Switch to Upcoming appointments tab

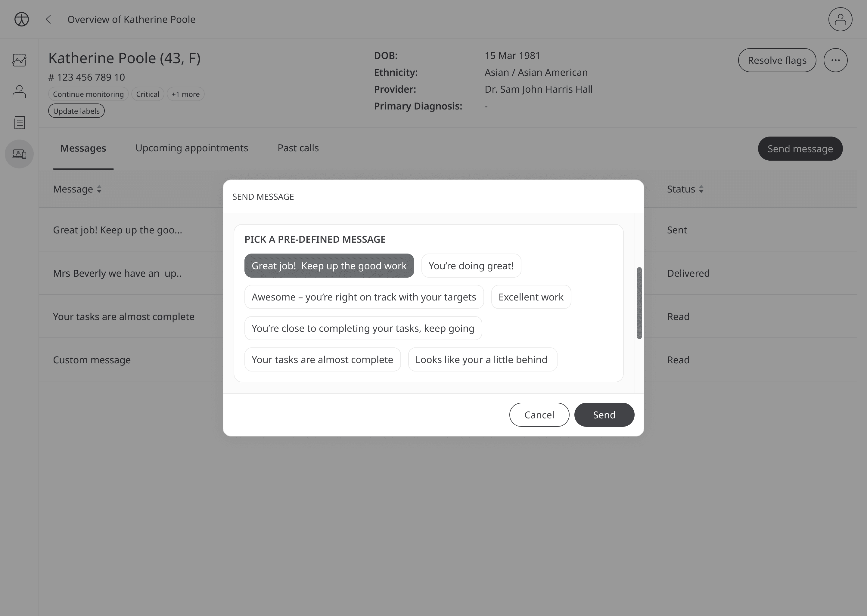(191, 148)
